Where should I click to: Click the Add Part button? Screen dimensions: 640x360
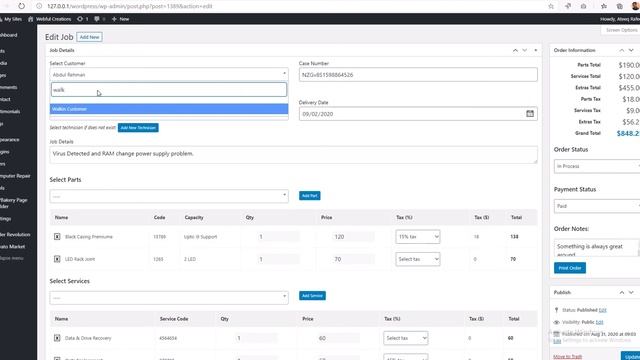[x=309, y=196]
